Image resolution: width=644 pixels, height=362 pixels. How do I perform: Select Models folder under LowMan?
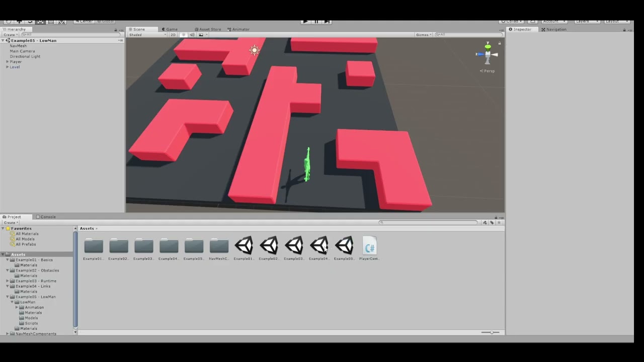(31, 318)
